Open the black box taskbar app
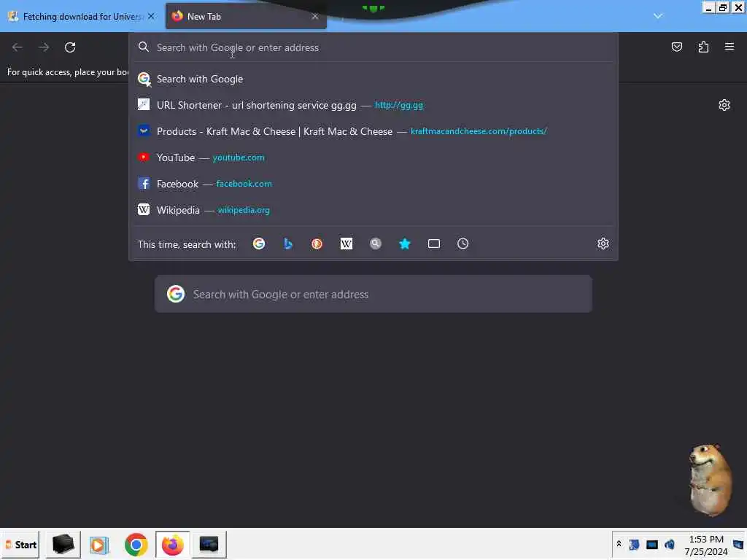 click(63, 545)
